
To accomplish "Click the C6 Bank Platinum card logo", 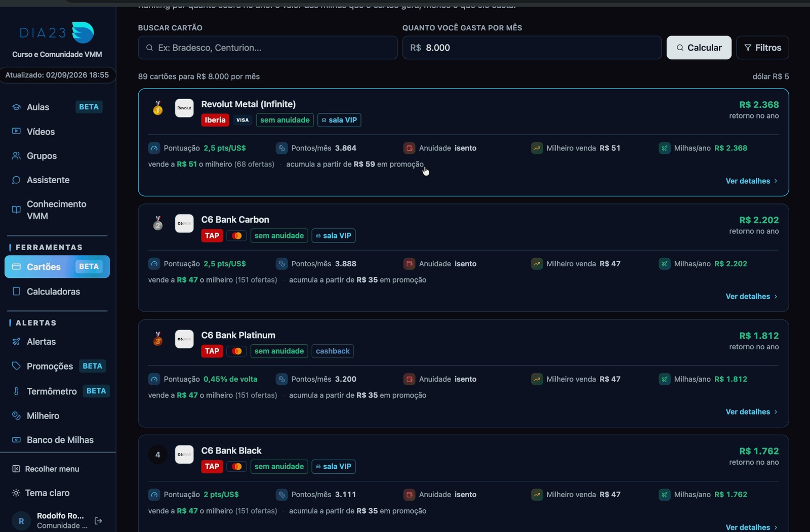I will pos(184,339).
